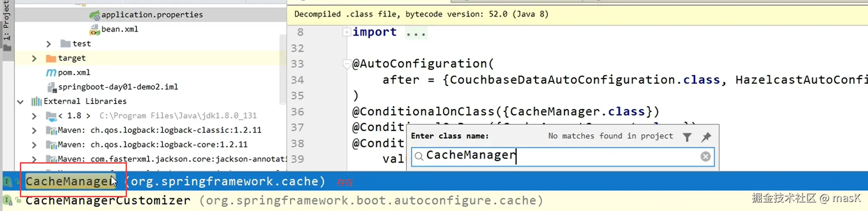This screenshot has height=211, width=868.
Task: Pin the Enter class name popup
Action: click(706, 137)
